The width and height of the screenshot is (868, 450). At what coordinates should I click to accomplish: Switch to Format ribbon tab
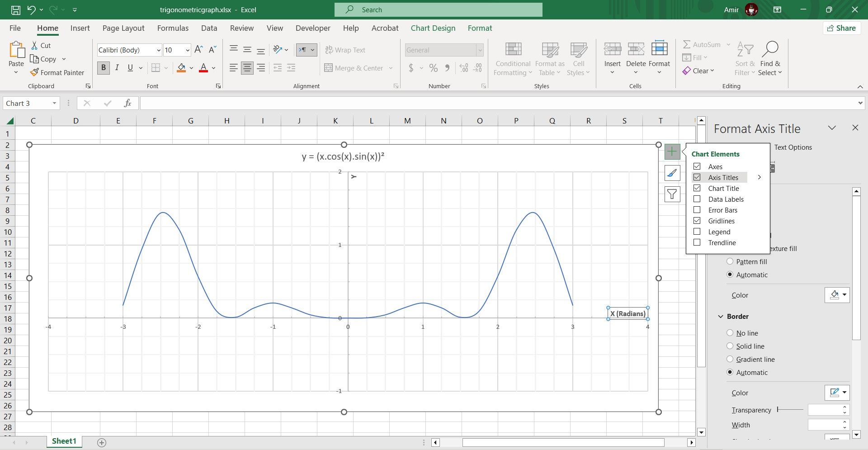[480, 28]
